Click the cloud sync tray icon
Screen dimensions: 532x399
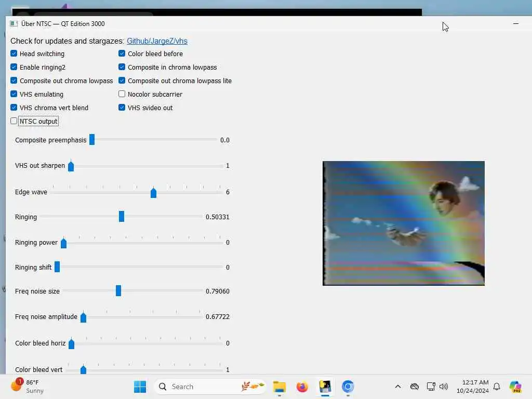[415, 387]
